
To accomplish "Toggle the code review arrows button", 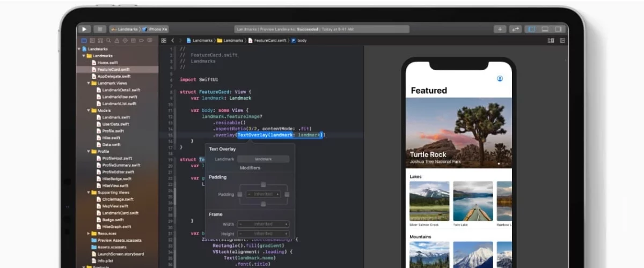I will point(515,29).
